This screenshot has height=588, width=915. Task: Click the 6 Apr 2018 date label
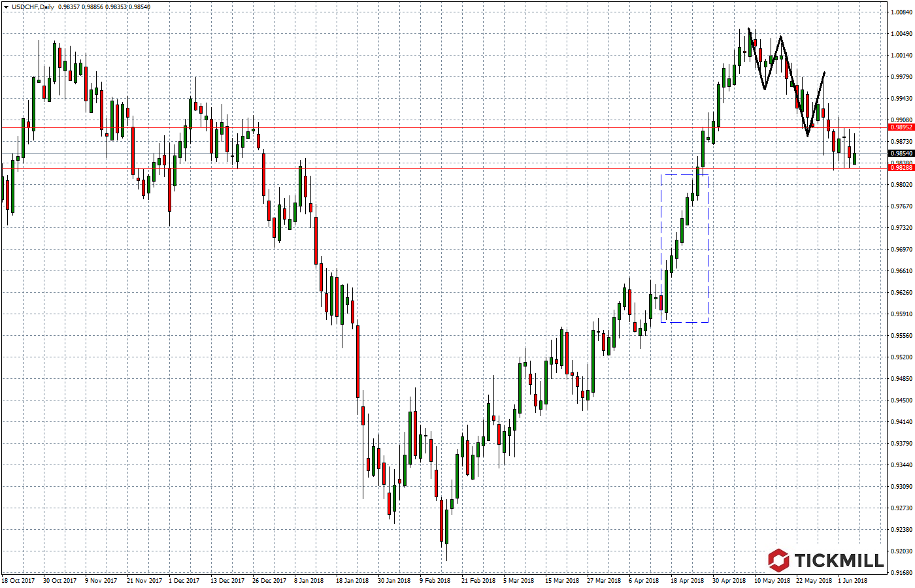(644, 580)
